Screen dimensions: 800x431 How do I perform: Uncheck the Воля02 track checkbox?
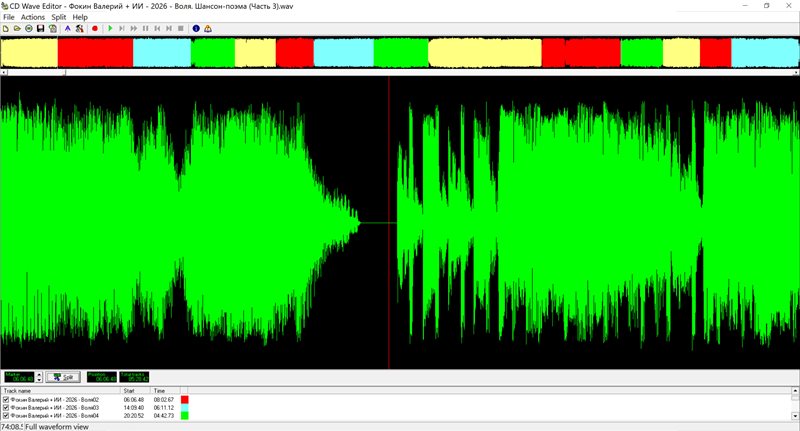(6, 399)
